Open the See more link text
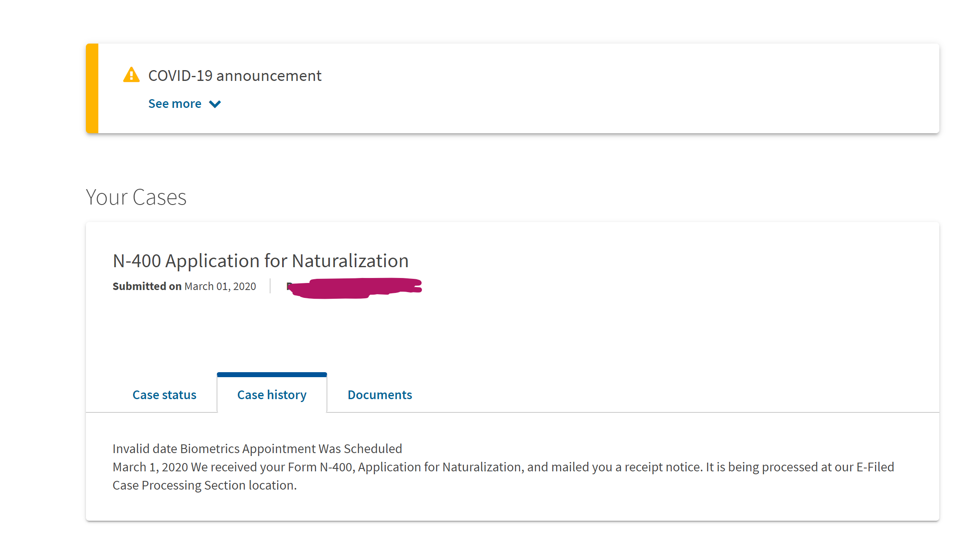 [x=175, y=104]
